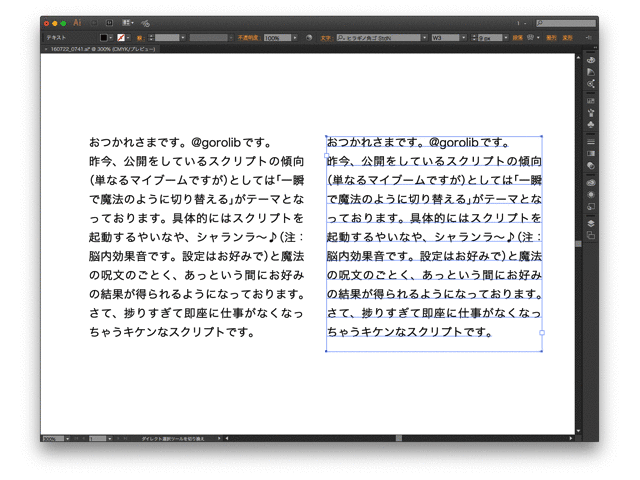Click the unselected left text block
The image size is (640, 480).
pyautogui.click(x=196, y=237)
